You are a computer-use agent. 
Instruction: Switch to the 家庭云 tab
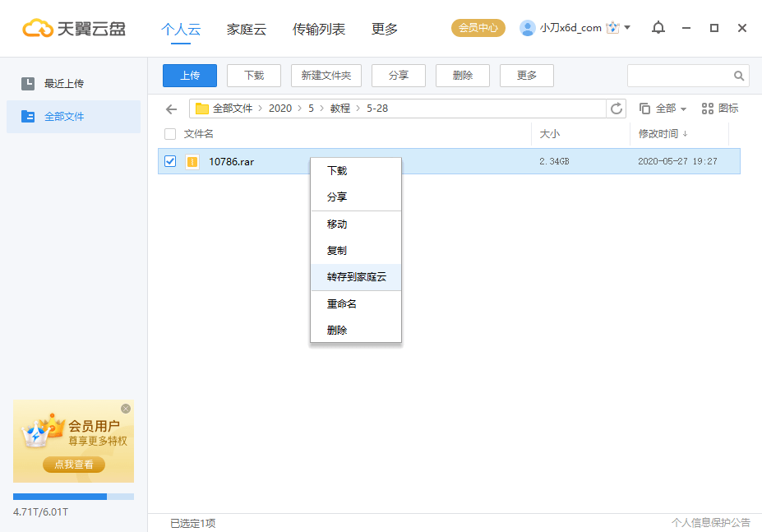pos(247,29)
